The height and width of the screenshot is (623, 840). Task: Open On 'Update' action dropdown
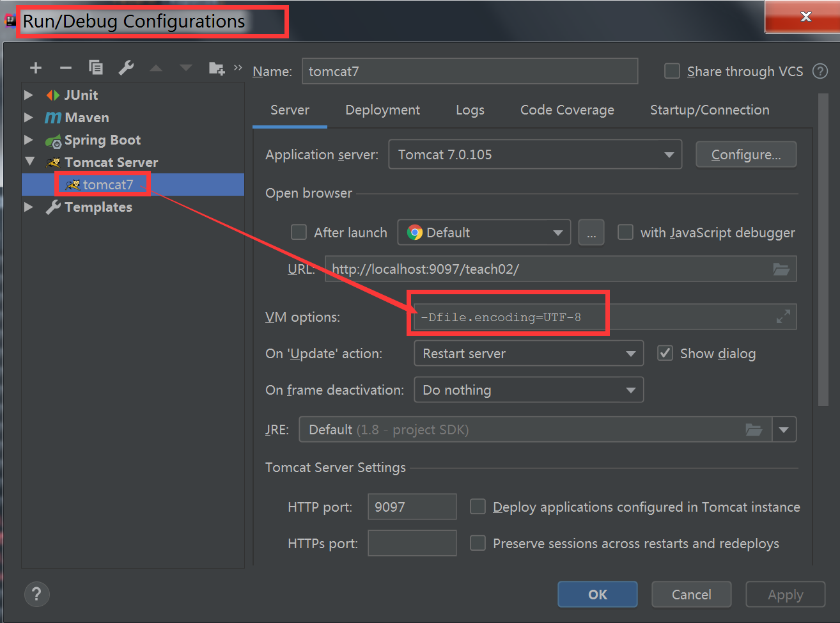click(529, 354)
